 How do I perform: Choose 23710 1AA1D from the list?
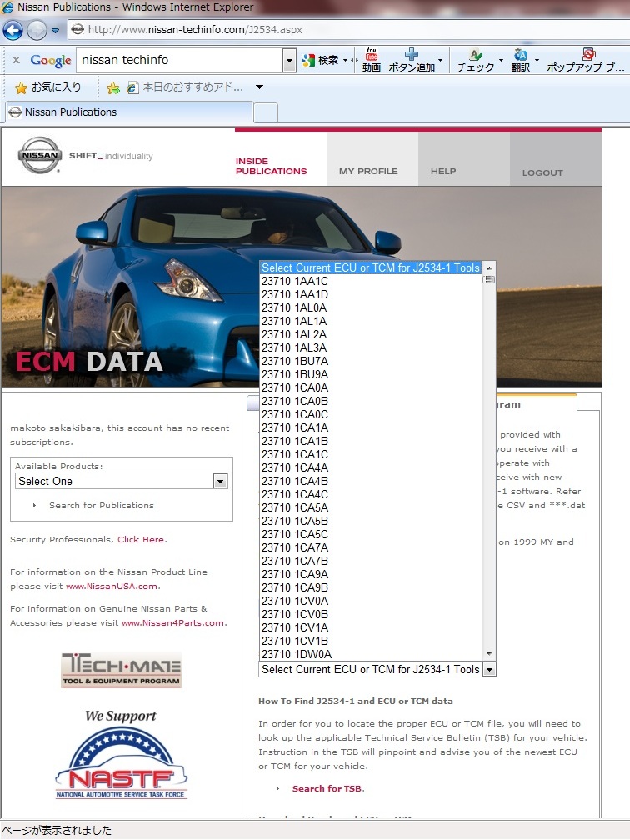click(x=371, y=295)
